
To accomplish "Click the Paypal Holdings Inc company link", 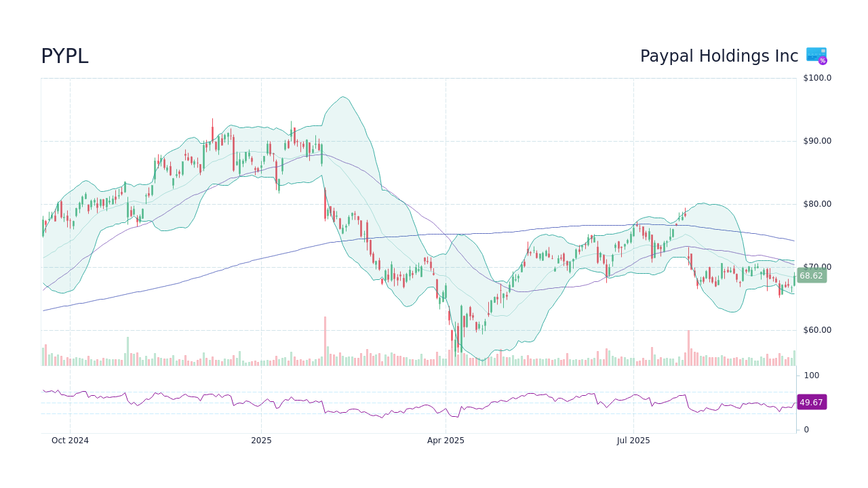I will pyautogui.click(x=718, y=56).
